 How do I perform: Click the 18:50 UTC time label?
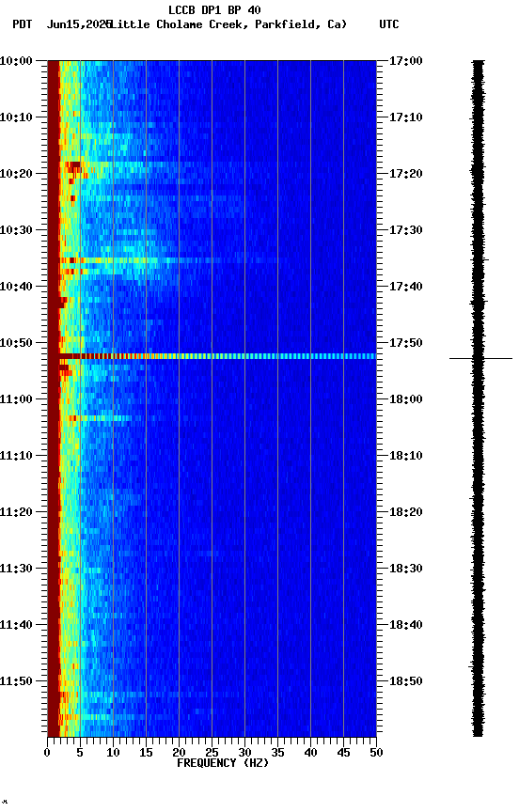click(x=406, y=681)
